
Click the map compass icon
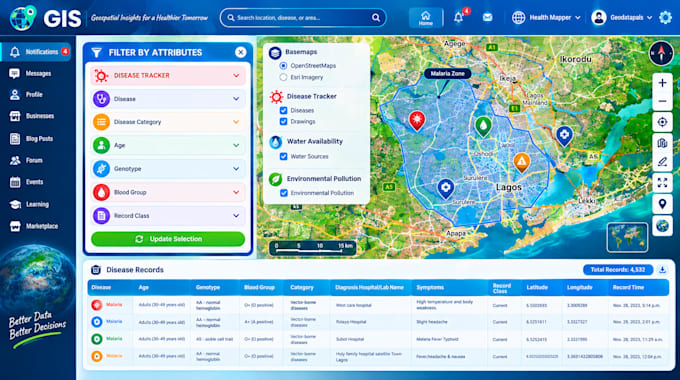661,53
